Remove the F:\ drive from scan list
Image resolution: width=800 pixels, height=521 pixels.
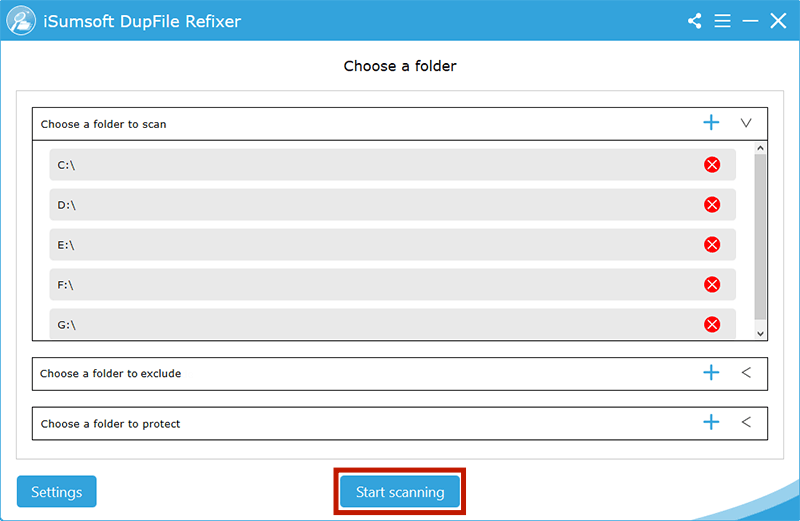coord(712,284)
